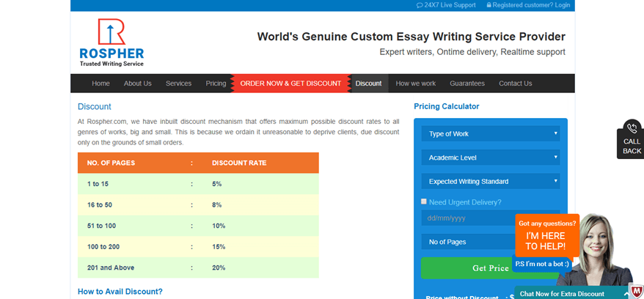This screenshot has height=299, width=644.
Task: Open the Academic Level dropdown
Action: point(491,158)
